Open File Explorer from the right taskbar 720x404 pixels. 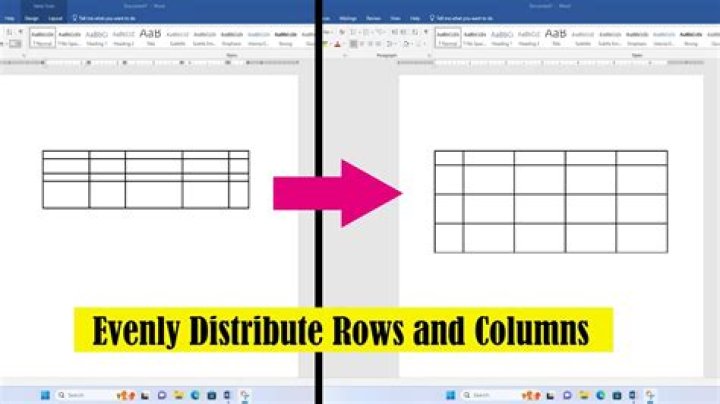tap(584, 395)
